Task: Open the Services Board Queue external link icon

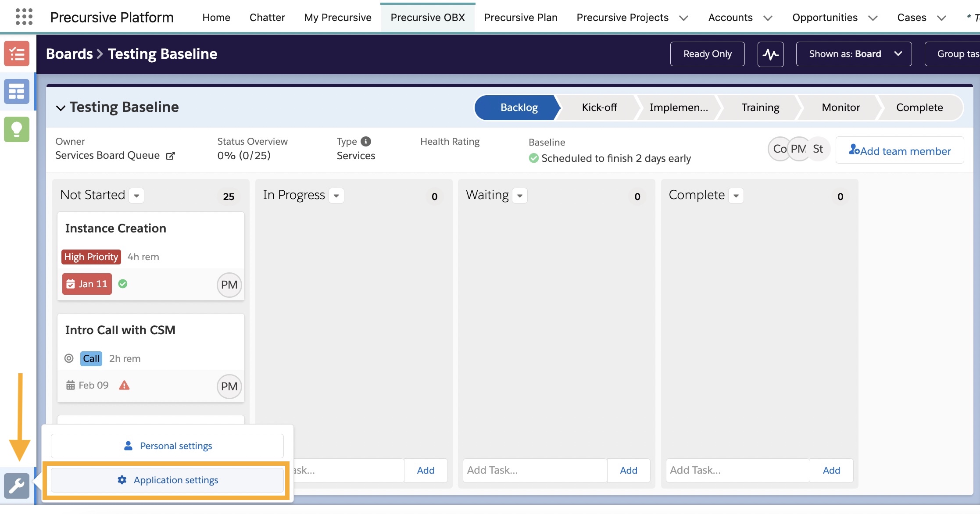Action: point(171,156)
